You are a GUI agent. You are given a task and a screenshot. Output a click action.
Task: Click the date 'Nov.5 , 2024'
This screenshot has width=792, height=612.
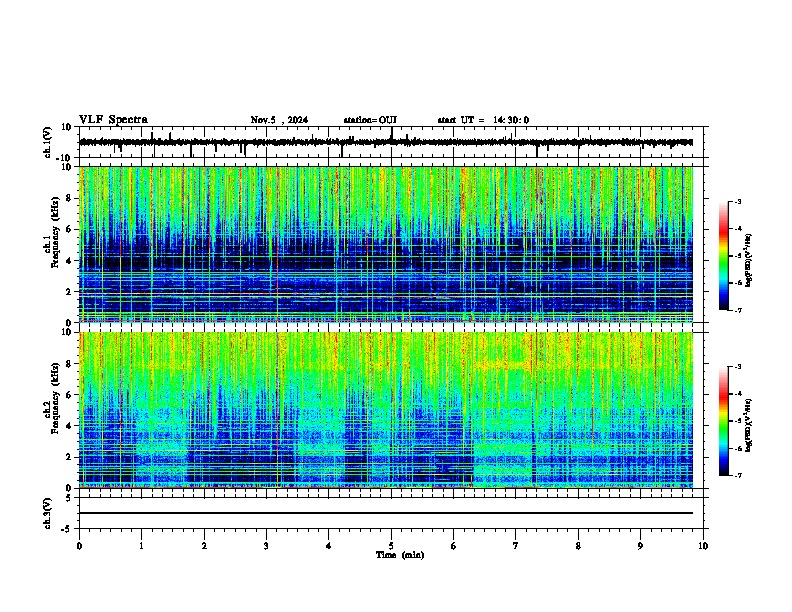click(x=279, y=120)
